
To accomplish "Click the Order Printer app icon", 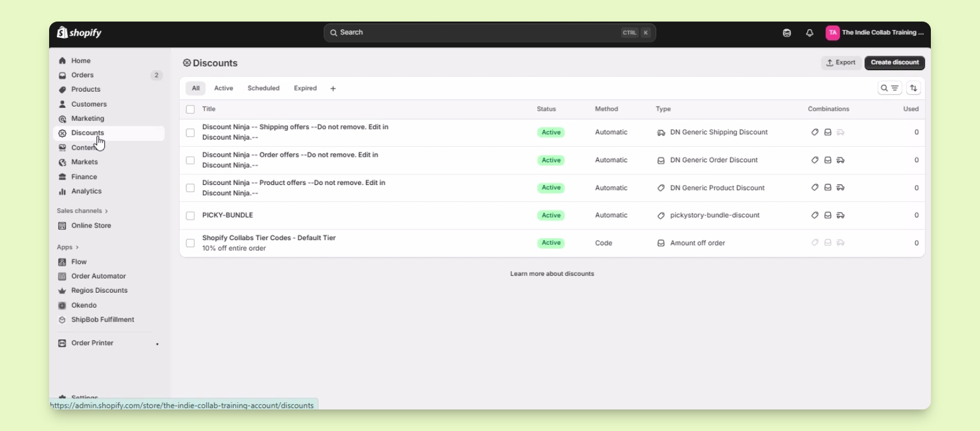I will (x=62, y=343).
